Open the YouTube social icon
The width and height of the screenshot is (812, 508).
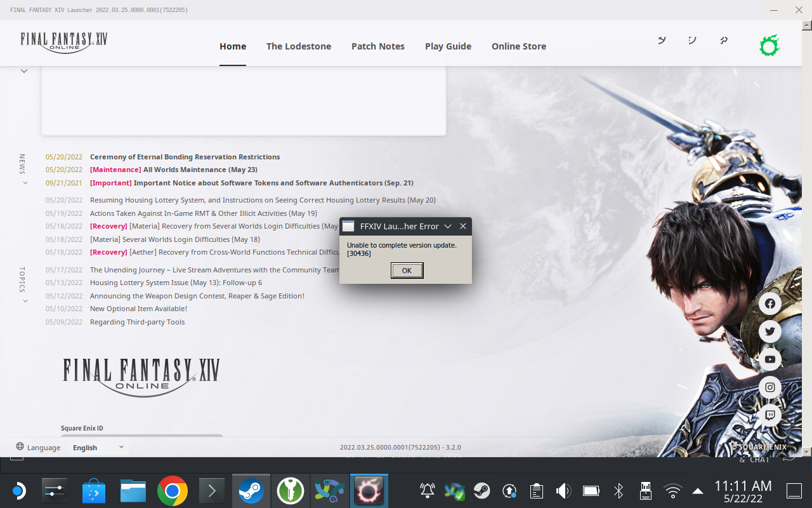tap(770, 359)
